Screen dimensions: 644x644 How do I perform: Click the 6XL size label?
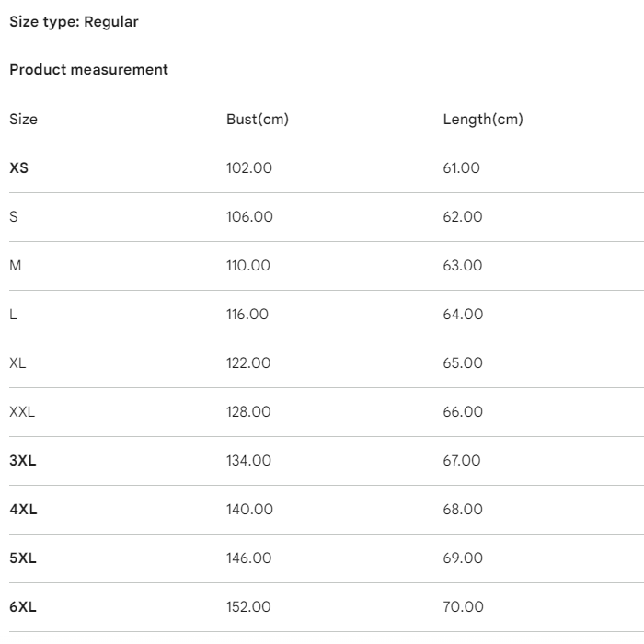pyautogui.click(x=23, y=607)
